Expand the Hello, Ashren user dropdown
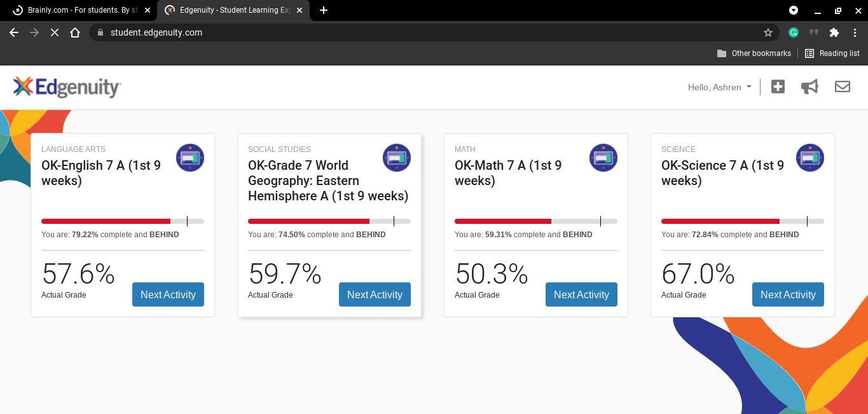This screenshot has width=868, height=414. click(x=719, y=87)
